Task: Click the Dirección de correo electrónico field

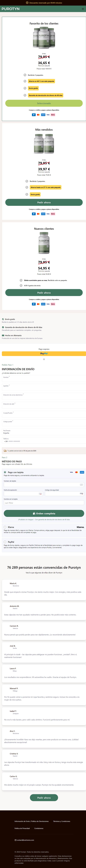Action: (x=44, y=396)
